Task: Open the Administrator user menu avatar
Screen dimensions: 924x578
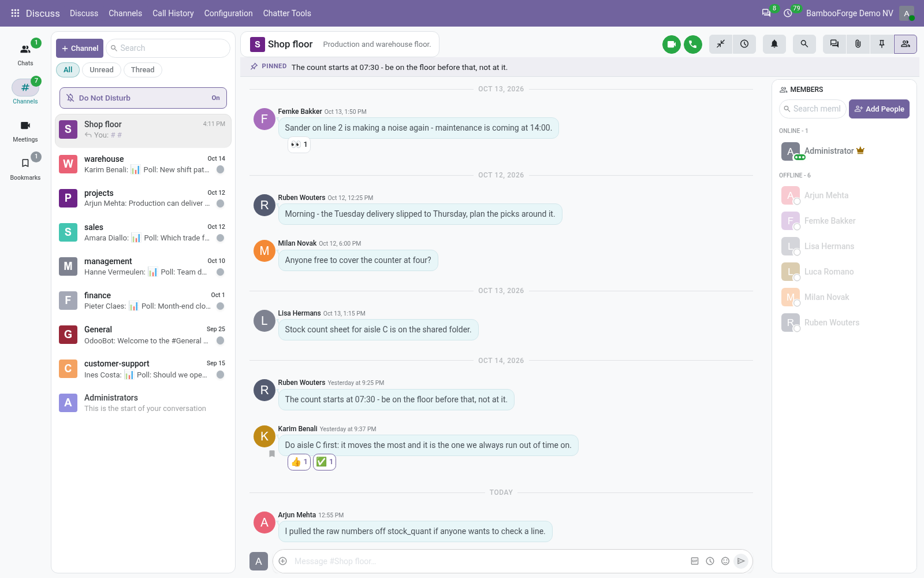Action: [907, 13]
